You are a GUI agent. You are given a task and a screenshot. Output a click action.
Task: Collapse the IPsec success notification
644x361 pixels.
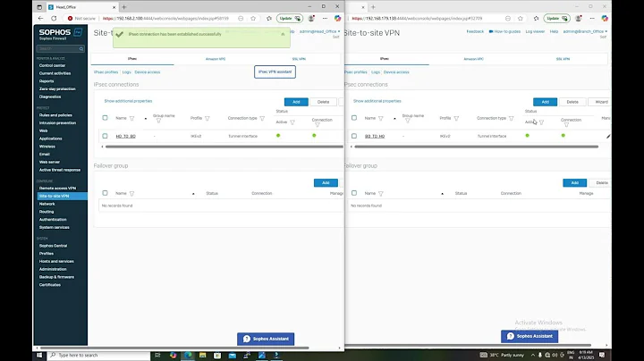coord(283,35)
